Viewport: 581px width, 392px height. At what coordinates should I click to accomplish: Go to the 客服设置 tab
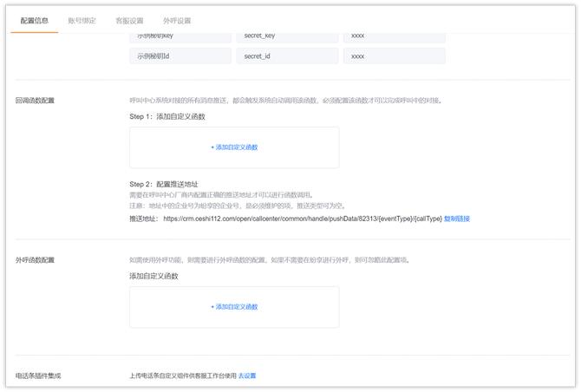click(129, 20)
